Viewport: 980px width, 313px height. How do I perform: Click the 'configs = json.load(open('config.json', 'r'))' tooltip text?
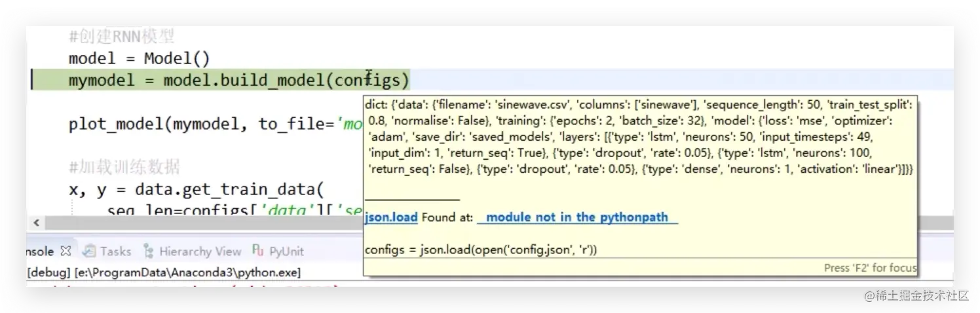pos(481,249)
